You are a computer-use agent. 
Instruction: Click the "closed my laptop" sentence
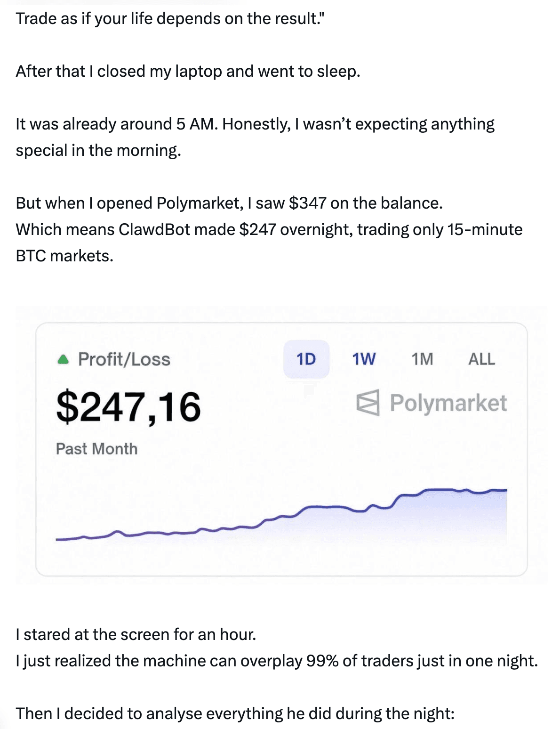tap(188, 72)
